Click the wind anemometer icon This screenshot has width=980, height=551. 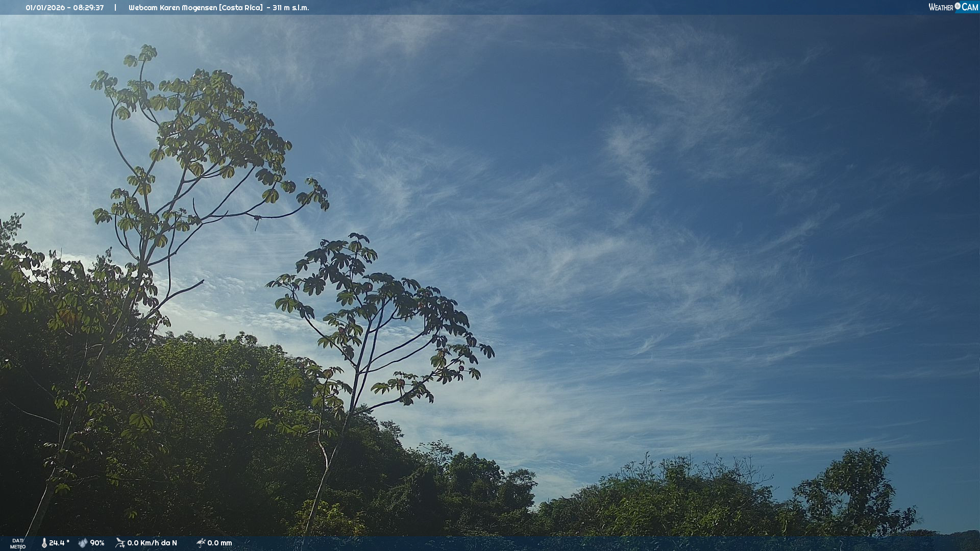pos(120,543)
